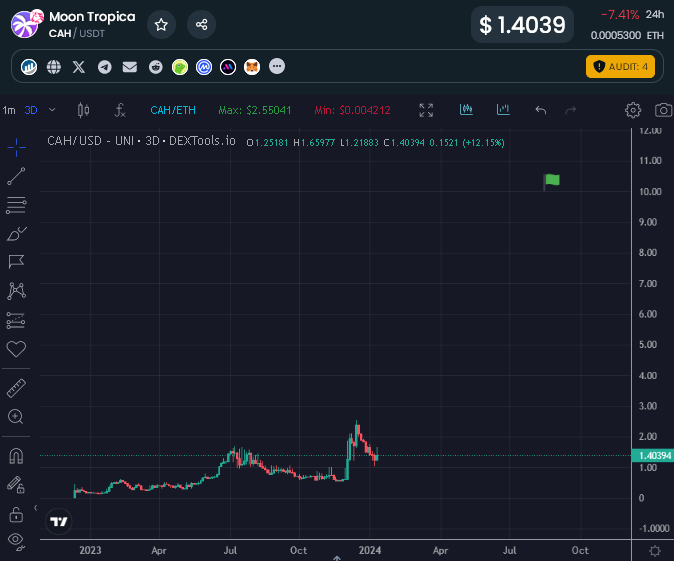Toggle fullscreen chart mode

pyautogui.click(x=426, y=110)
